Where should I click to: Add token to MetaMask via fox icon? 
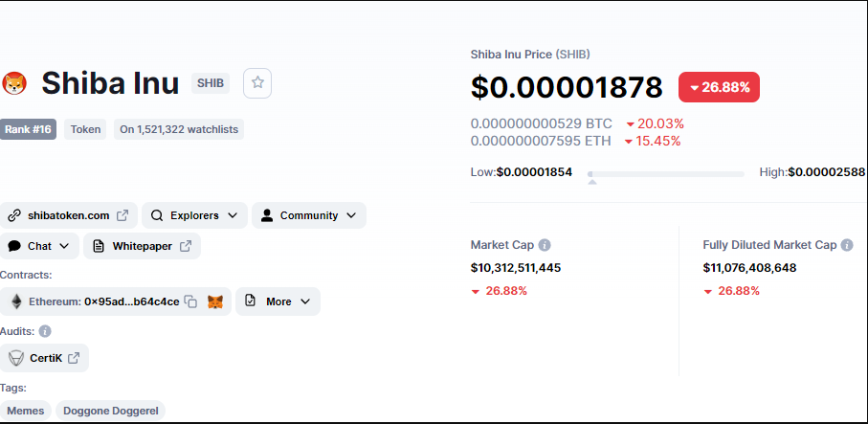click(x=215, y=301)
